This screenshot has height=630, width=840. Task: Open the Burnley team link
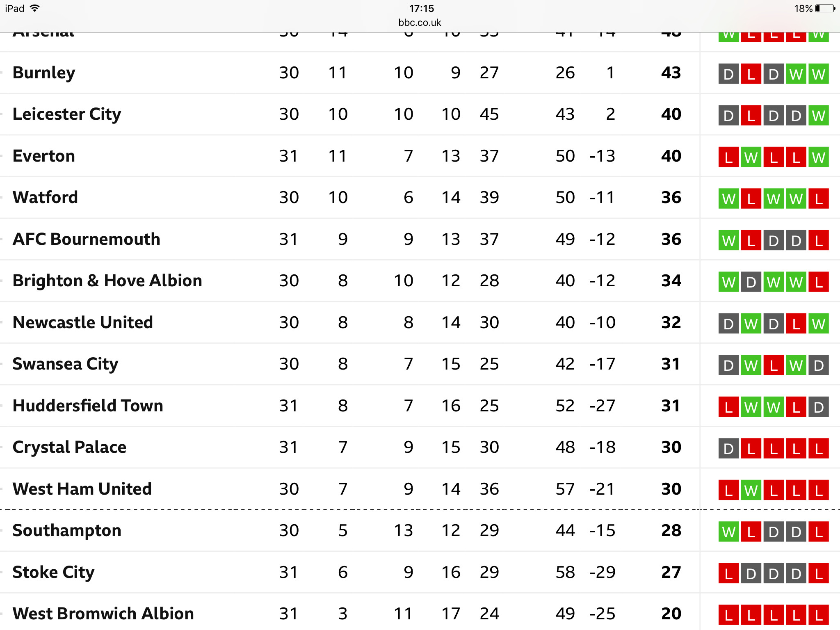pyautogui.click(x=44, y=73)
